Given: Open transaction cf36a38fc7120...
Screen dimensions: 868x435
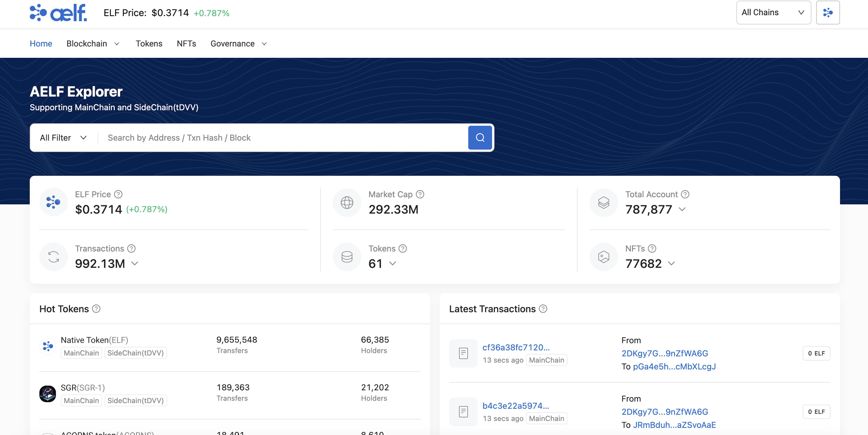Looking at the screenshot, I should [x=516, y=348].
